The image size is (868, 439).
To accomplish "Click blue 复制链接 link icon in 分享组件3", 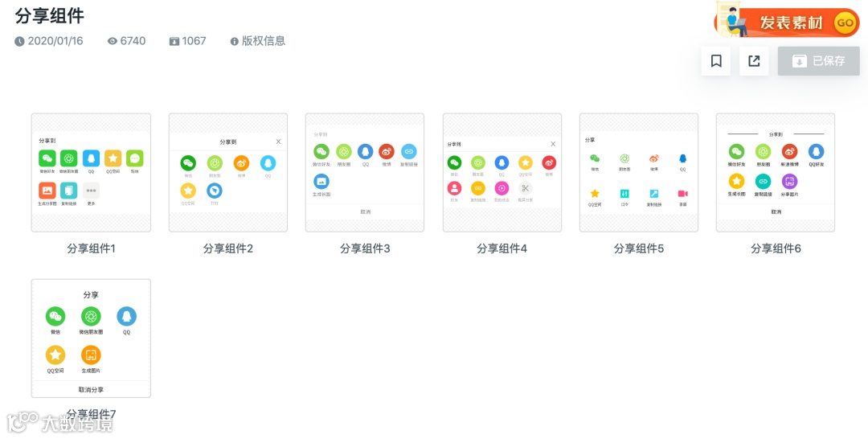I will pyautogui.click(x=408, y=151).
